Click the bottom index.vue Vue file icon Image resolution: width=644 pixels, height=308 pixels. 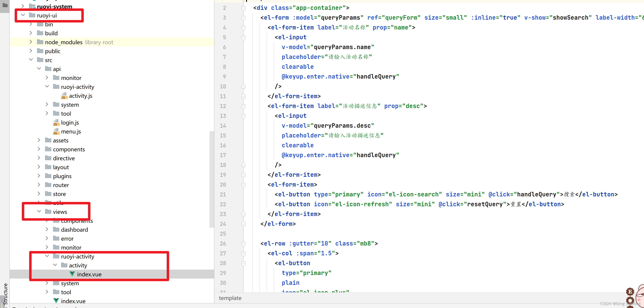56,301
